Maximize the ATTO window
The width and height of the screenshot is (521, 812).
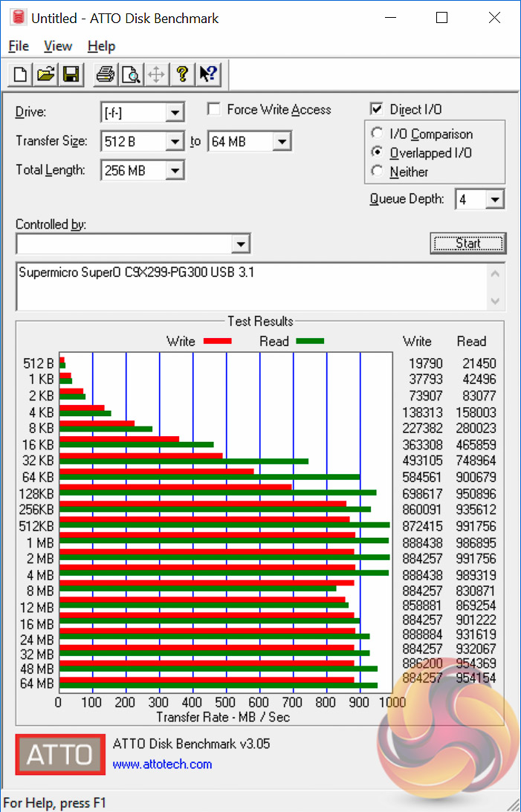tap(441, 18)
